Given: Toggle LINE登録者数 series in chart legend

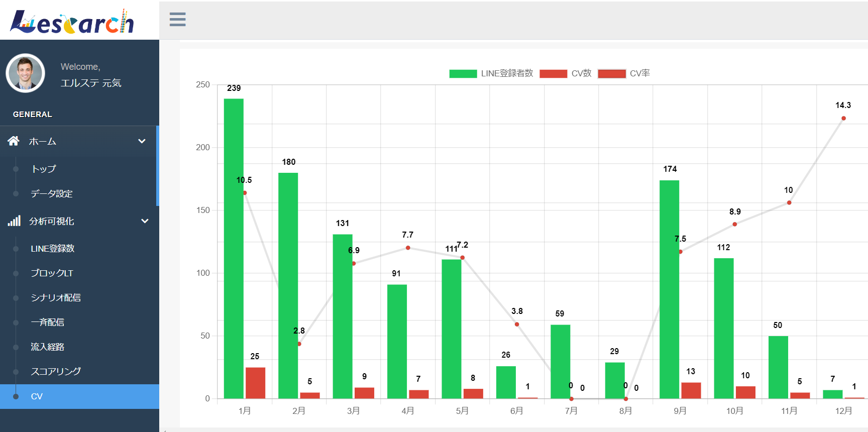Looking at the screenshot, I should click(491, 73).
